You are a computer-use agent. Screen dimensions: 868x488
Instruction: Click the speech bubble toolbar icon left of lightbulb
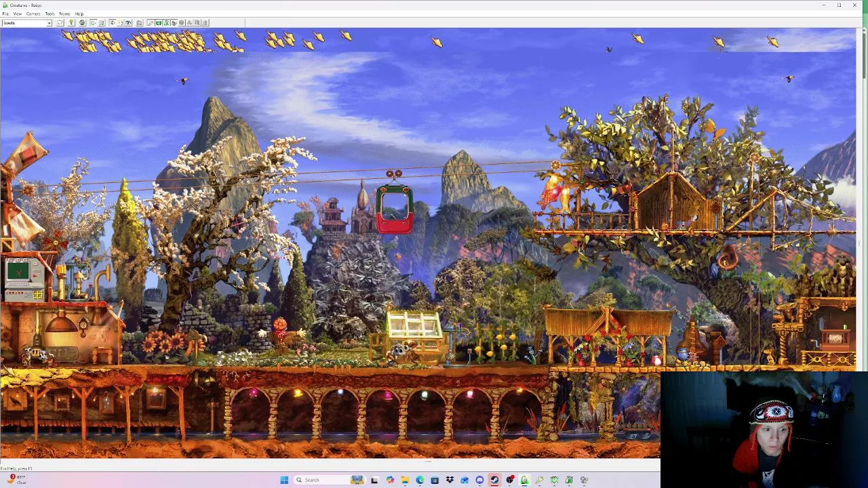coord(60,23)
